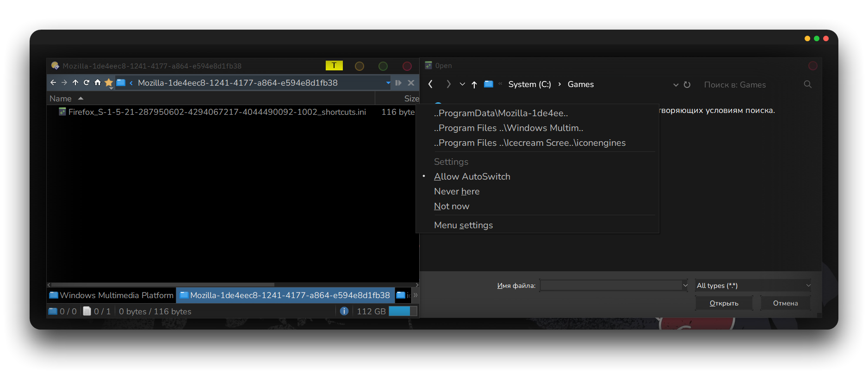Toggle the yellow T button in title bar
868x374 pixels.
click(334, 66)
